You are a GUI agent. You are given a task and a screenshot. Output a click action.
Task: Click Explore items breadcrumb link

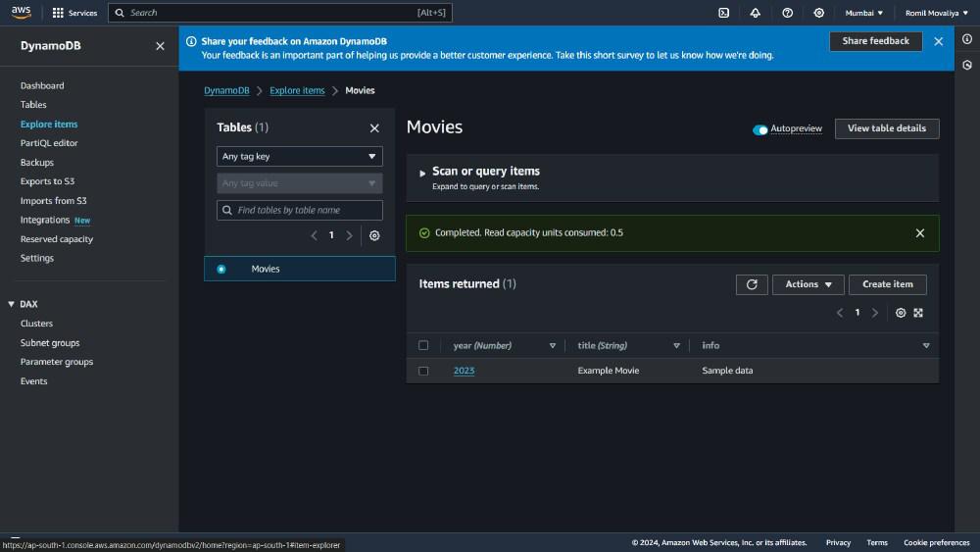click(298, 90)
